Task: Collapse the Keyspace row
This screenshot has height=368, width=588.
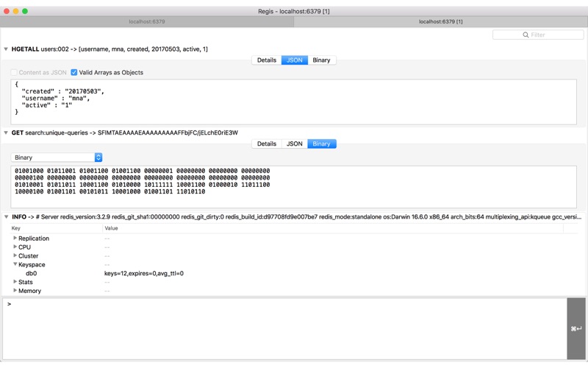Action: click(15, 264)
